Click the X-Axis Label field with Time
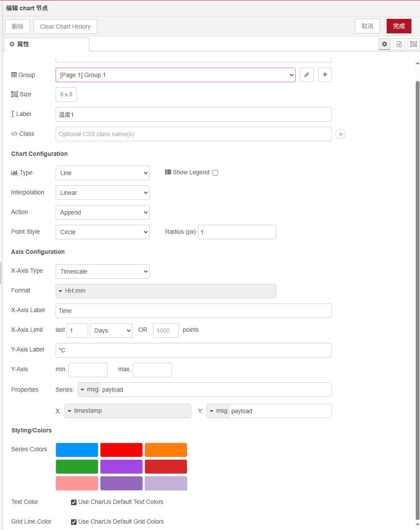This screenshot has width=420, height=530. click(x=194, y=311)
